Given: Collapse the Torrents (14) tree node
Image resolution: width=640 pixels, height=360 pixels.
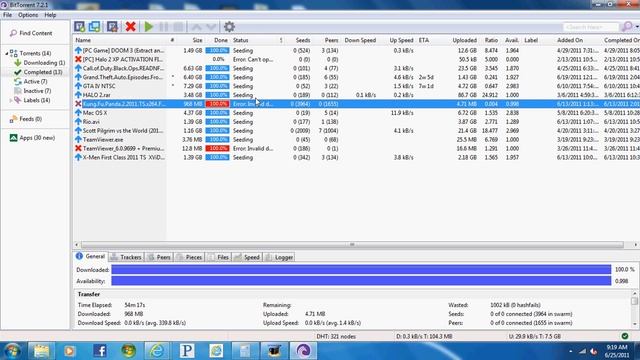Looking at the screenshot, I should pyautogui.click(x=7, y=53).
